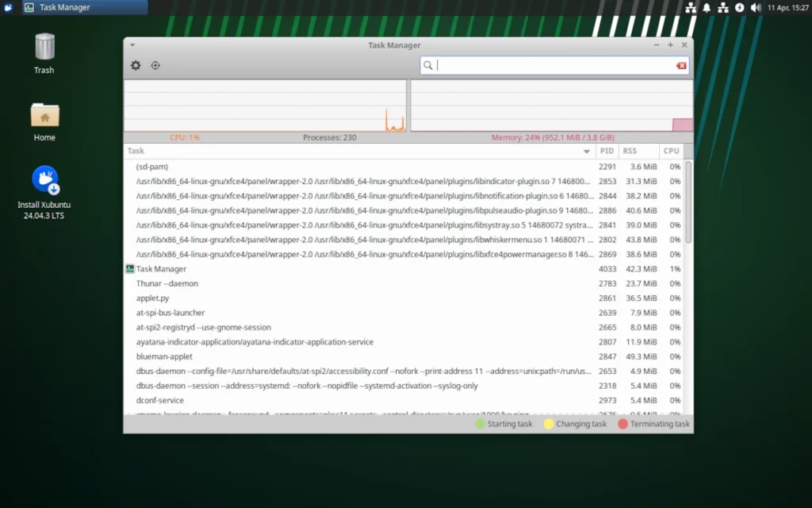Select the at-spi-bus-launcher process
Viewport: 812px width, 508px height.
click(404, 313)
